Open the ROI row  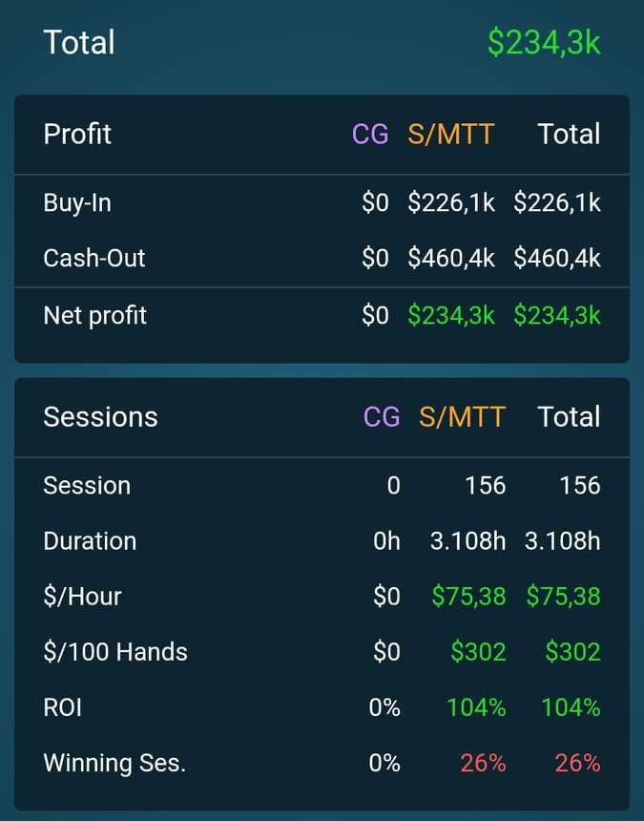[322, 707]
